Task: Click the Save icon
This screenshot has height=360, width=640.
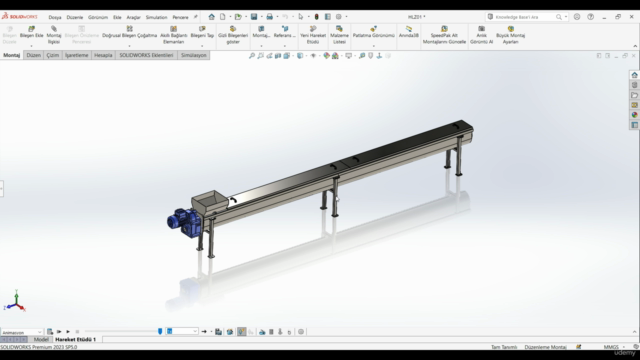Action: click(x=254, y=17)
